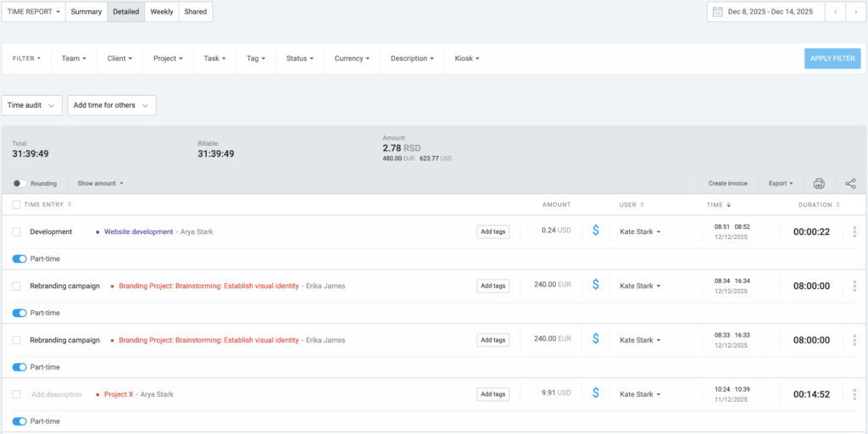868x434 pixels.
Task: Check the Development entry checkbox
Action: [16, 231]
